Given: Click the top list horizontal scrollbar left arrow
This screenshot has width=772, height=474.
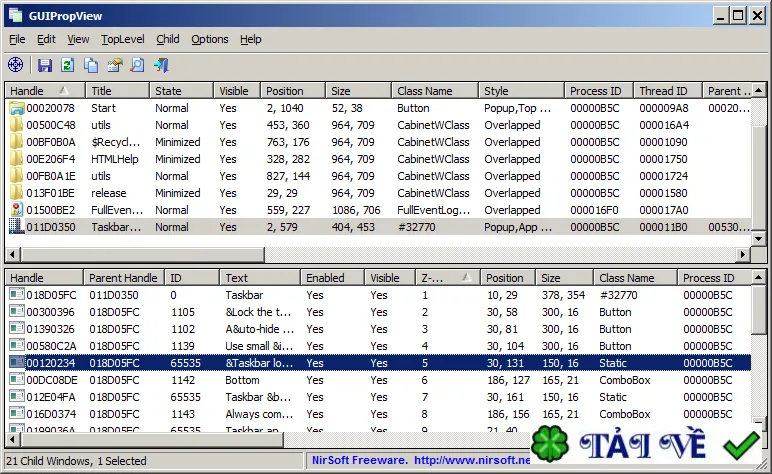Looking at the screenshot, I should [x=13, y=254].
